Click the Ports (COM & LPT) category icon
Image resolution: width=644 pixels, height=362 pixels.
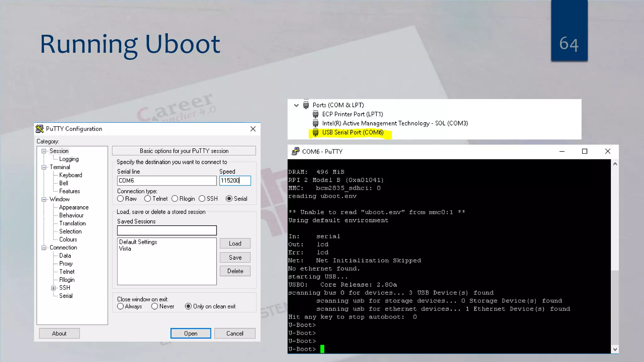click(x=306, y=105)
